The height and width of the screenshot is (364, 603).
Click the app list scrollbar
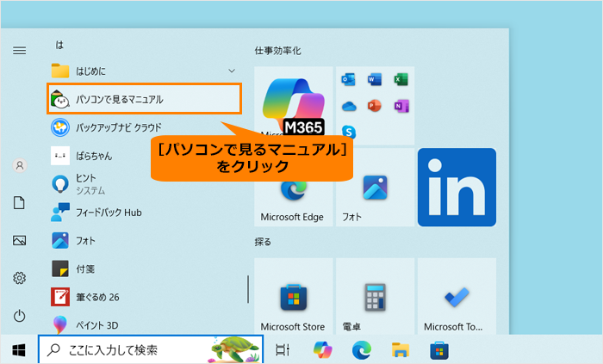click(x=248, y=289)
